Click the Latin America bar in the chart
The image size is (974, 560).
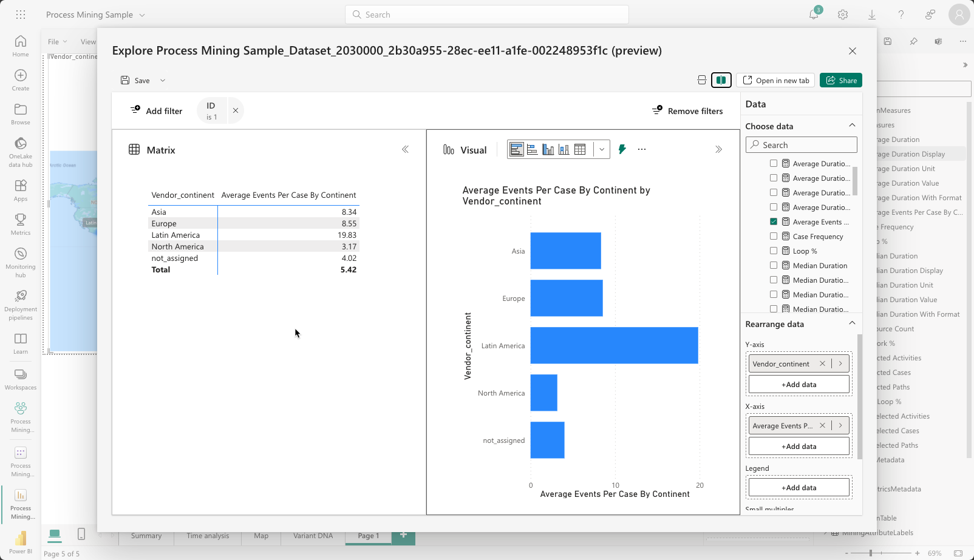[615, 345]
